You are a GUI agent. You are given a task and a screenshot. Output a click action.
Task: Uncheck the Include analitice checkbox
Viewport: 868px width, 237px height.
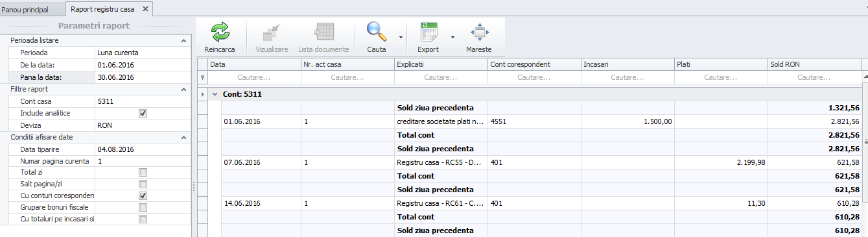pyautogui.click(x=143, y=113)
